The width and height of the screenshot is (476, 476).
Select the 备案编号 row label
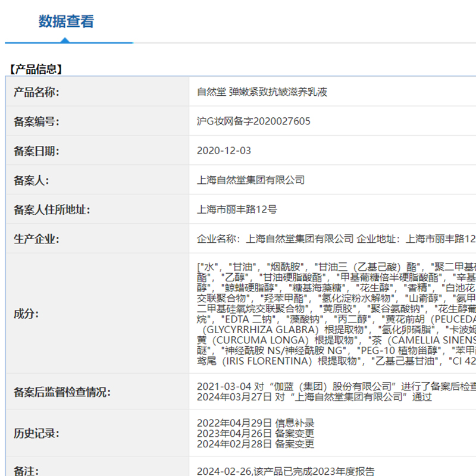36,121
